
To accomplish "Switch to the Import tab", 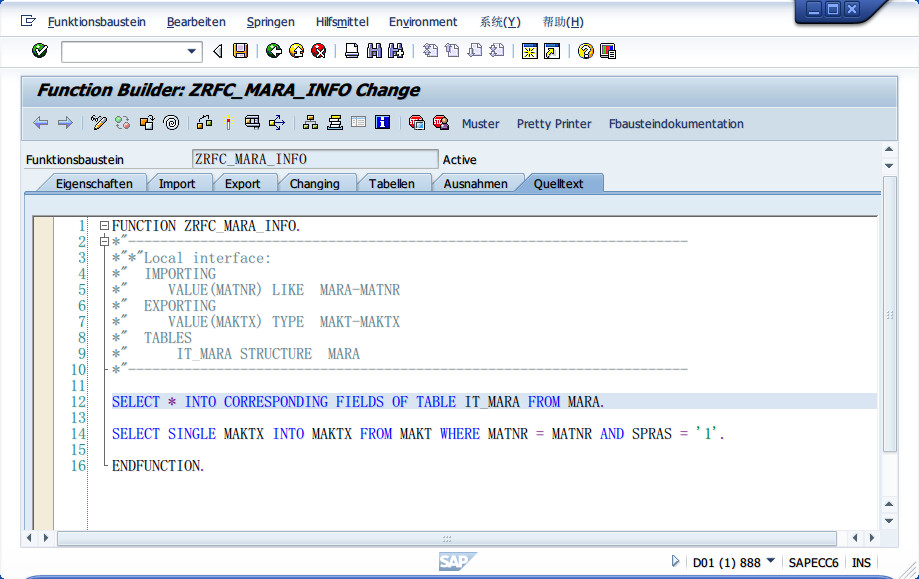I will [x=177, y=183].
